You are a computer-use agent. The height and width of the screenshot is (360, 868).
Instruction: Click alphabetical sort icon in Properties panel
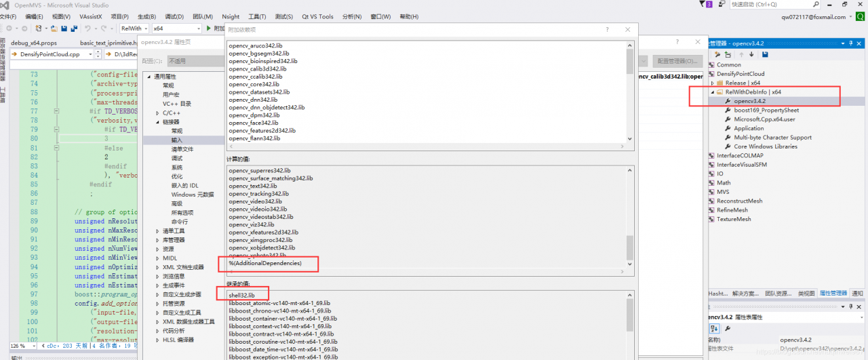click(x=715, y=328)
